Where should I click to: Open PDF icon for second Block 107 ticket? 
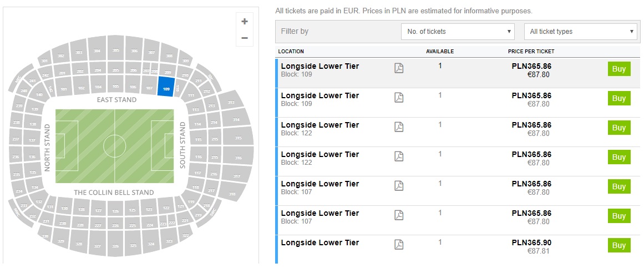[399, 215]
